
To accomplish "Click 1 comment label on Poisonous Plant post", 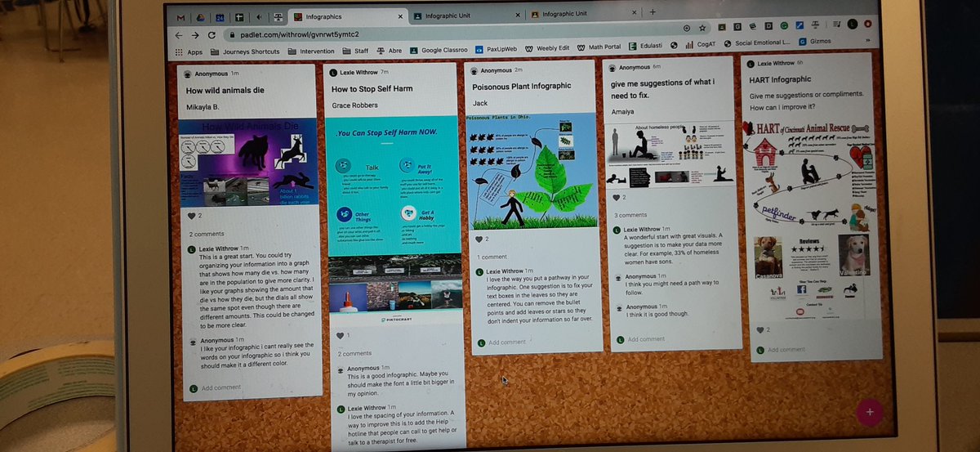I will pos(491,257).
